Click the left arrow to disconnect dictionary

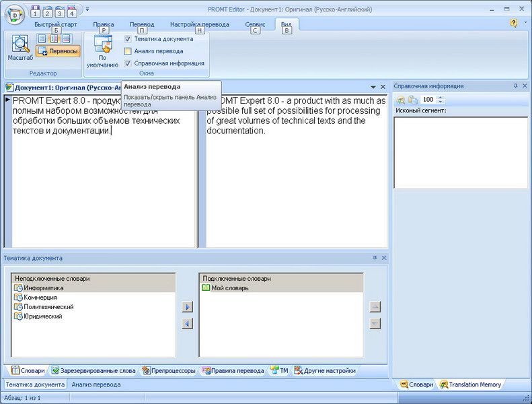188,323
